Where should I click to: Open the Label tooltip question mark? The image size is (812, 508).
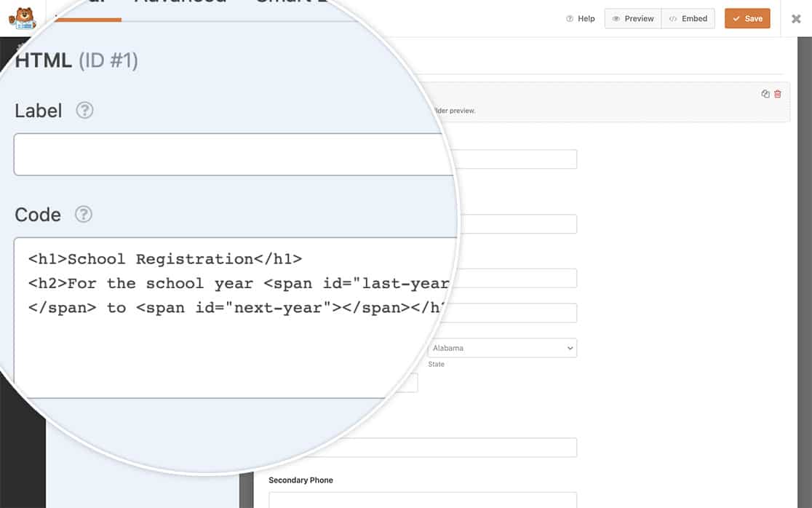[x=85, y=111]
